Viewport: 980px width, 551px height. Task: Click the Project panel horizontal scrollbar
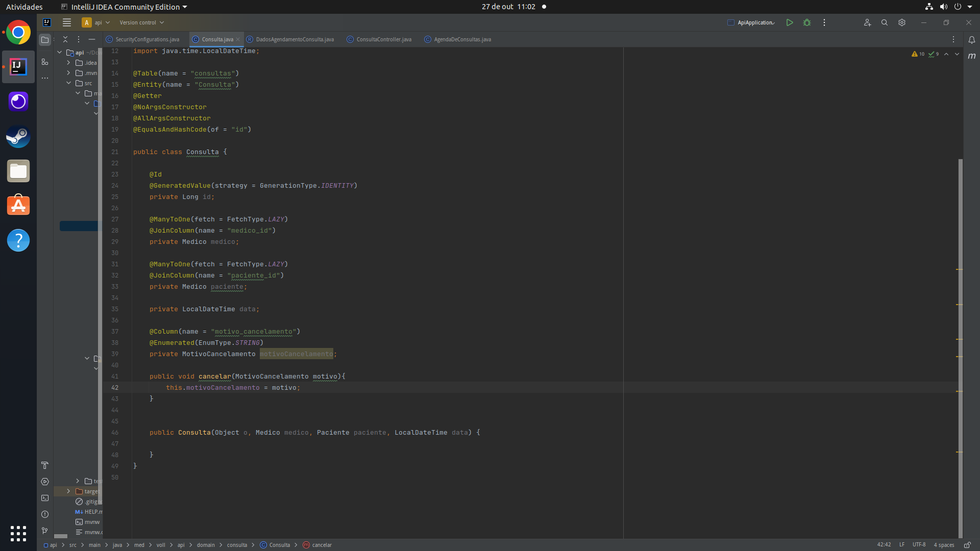click(x=61, y=536)
